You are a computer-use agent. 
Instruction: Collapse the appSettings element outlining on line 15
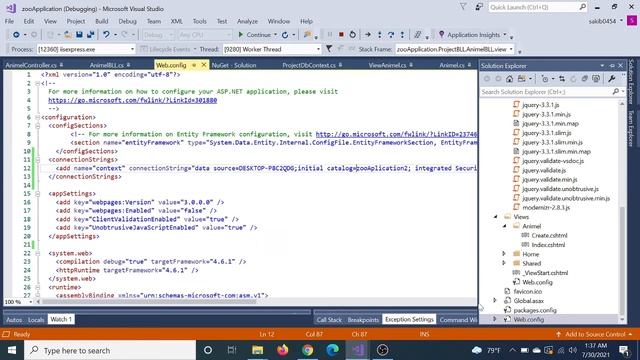click(38, 194)
